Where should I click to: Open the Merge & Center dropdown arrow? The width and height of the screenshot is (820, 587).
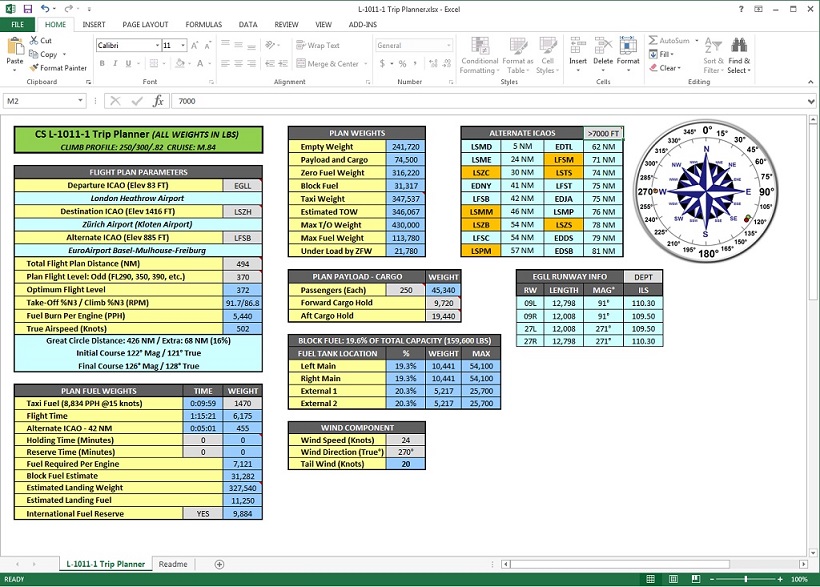coord(366,63)
